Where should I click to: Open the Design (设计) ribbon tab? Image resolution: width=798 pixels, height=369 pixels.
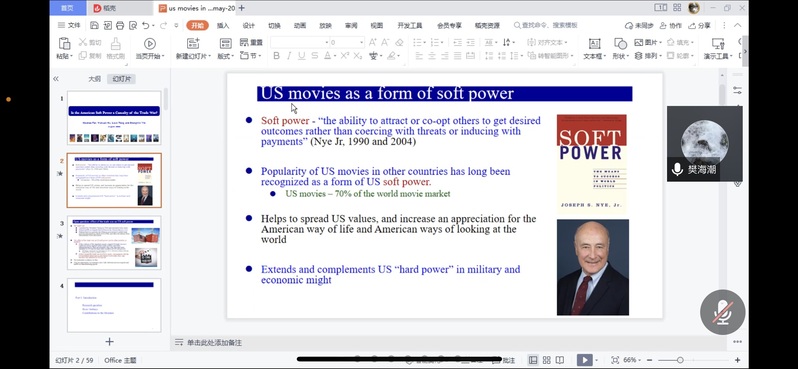pos(248,25)
